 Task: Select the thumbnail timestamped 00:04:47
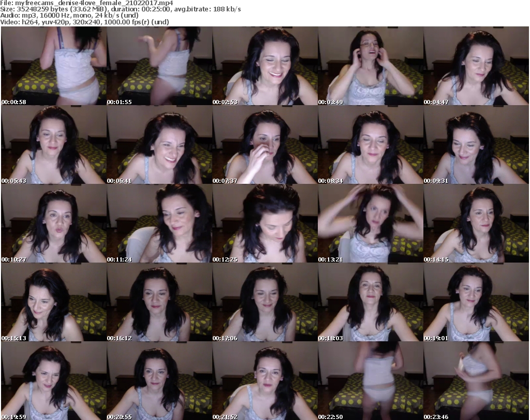[476, 66]
